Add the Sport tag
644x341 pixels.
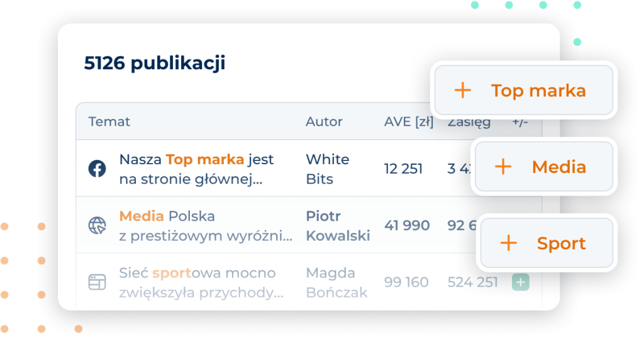[548, 243]
